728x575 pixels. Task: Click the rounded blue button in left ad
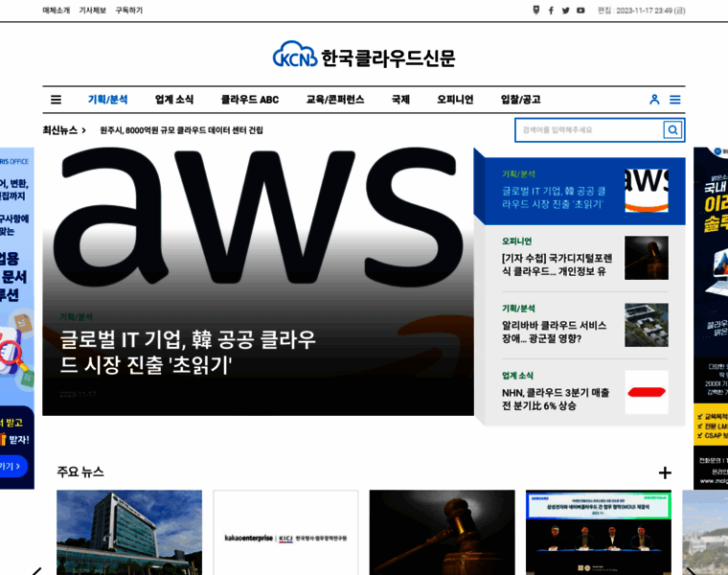[13, 467]
